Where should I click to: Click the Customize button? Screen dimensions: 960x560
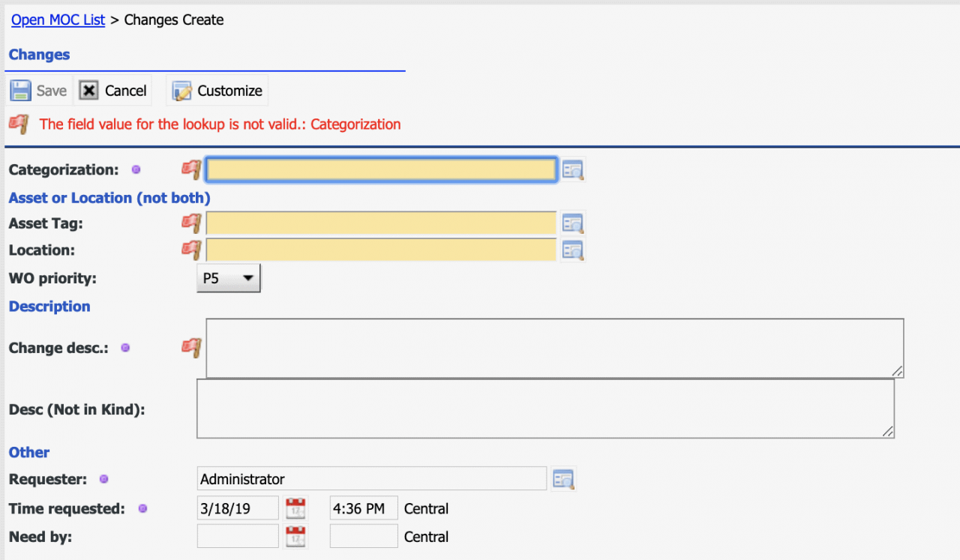pyautogui.click(x=217, y=91)
